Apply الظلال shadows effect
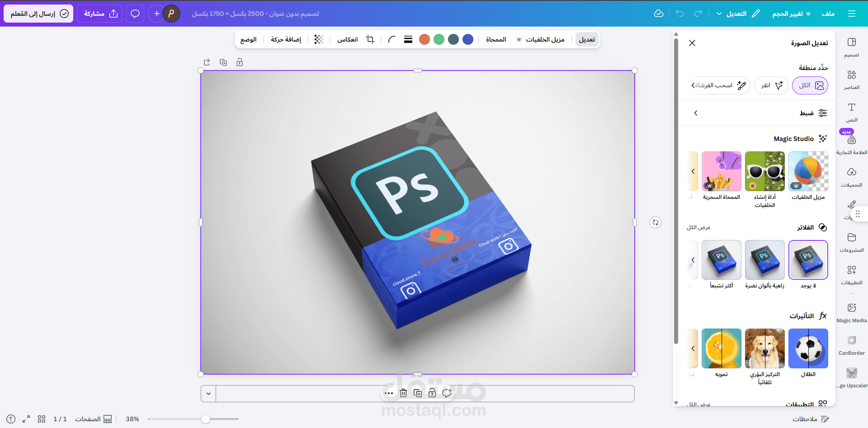868x428 pixels. point(808,348)
